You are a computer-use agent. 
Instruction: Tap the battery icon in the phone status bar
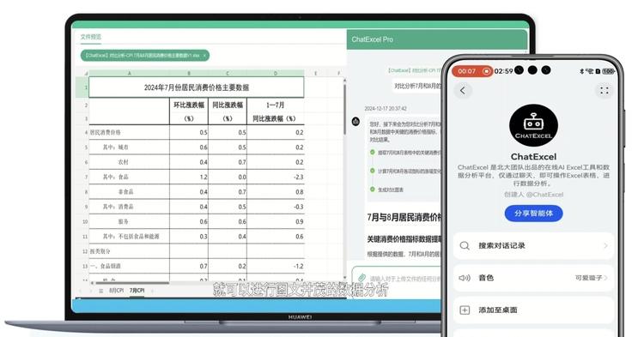(609, 71)
